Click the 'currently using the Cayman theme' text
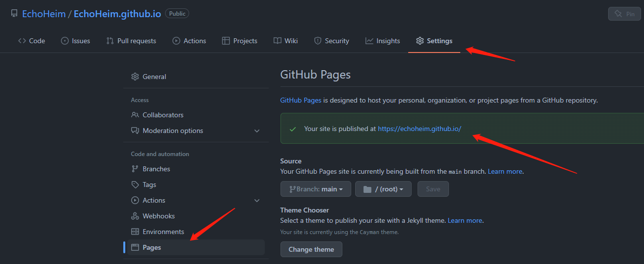This screenshot has height=264, width=644. [339, 232]
